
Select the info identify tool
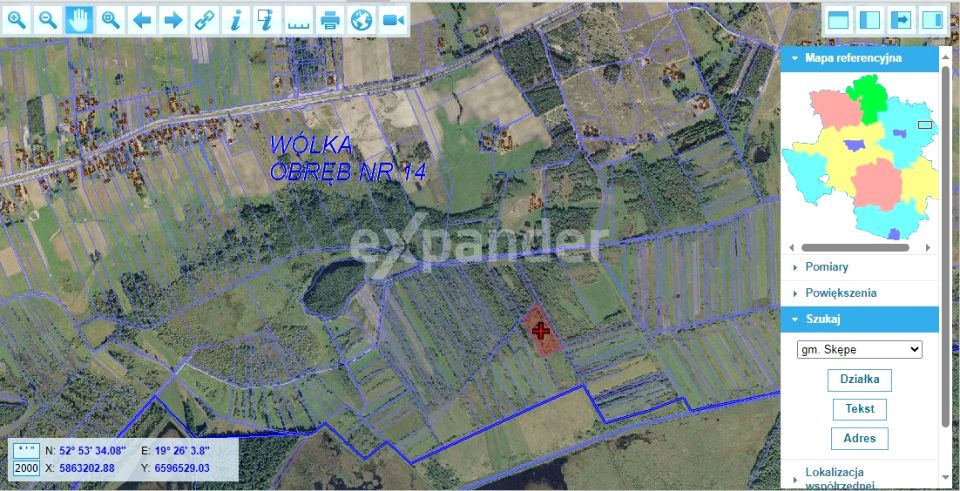tap(236, 20)
